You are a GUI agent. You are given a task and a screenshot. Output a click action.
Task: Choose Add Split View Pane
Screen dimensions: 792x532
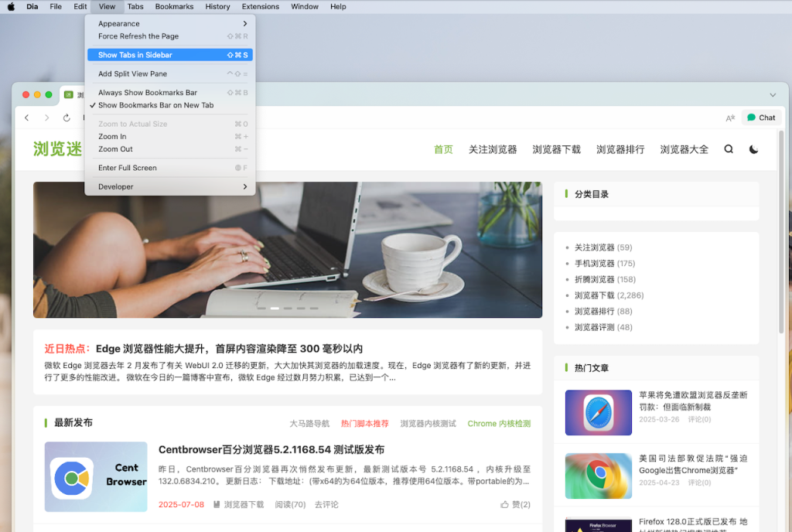tap(170, 73)
